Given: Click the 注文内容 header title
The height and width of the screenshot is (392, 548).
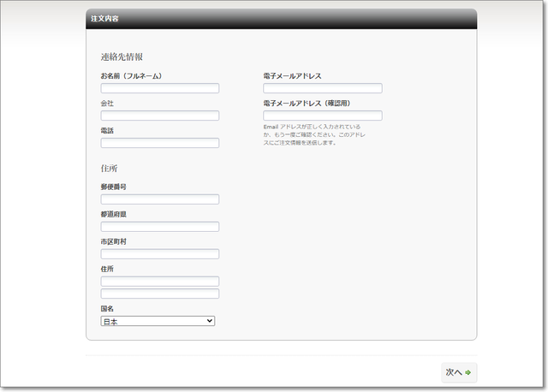Looking at the screenshot, I should coord(105,18).
